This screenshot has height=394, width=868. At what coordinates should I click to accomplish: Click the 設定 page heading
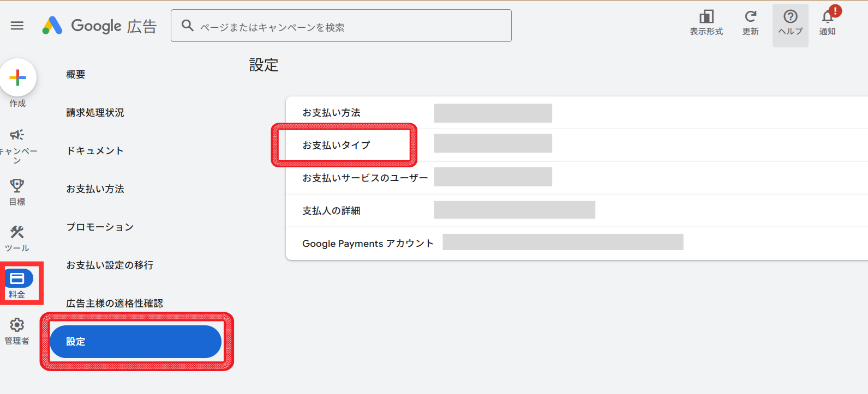point(264,65)
